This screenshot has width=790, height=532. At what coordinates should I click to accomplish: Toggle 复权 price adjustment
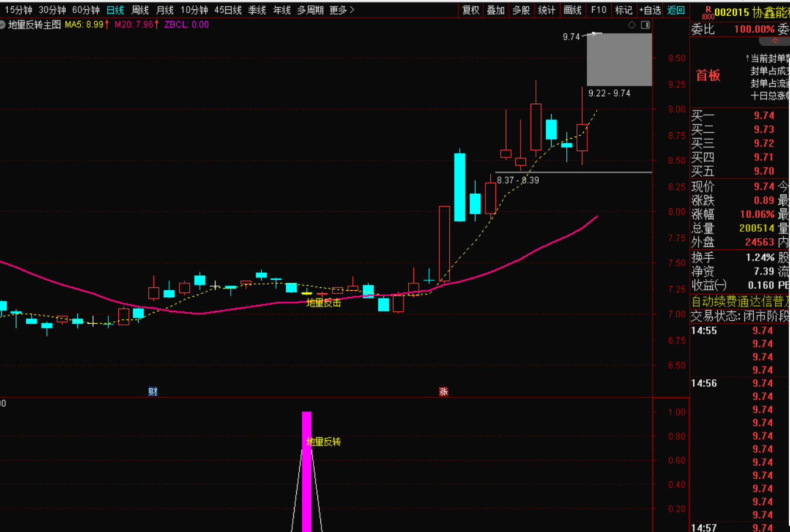pos(470,10)
